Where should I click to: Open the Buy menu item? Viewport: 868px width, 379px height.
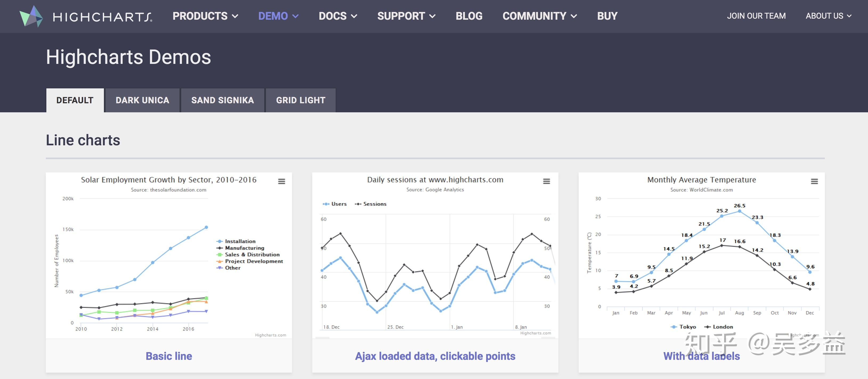607,16
